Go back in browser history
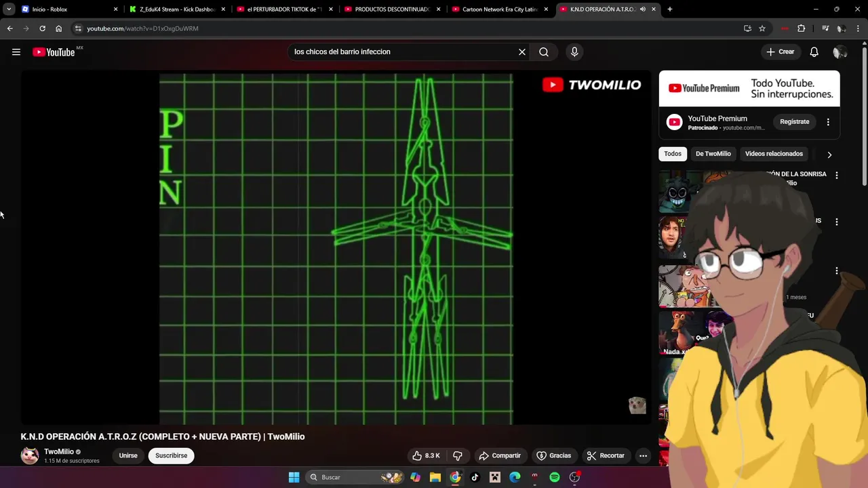868x488 pixels. pos(9,28)
